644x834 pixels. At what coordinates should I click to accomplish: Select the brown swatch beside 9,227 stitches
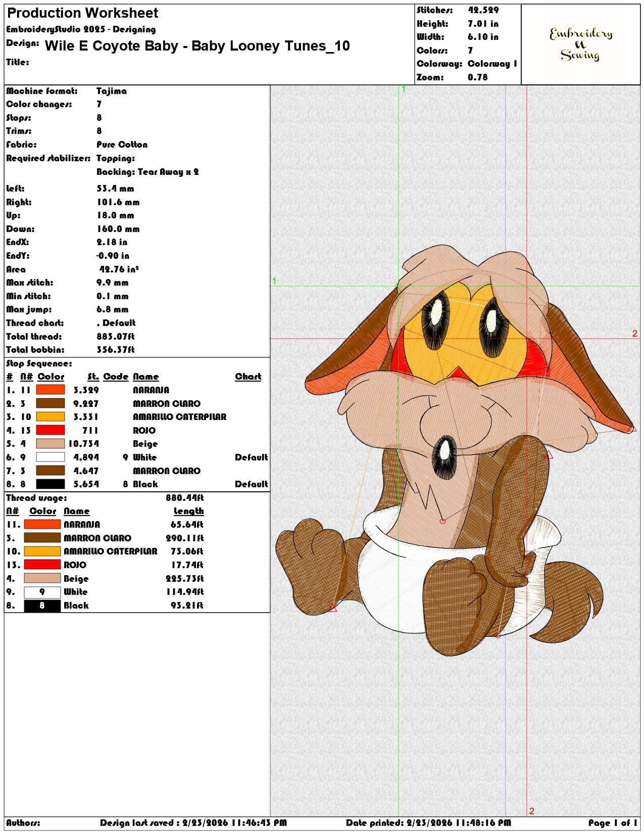pyautogui.click(x=51, y=403)
